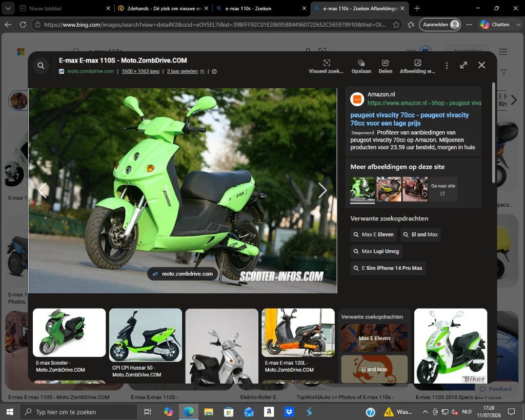Show hidden system tray icons

(425, 412)
